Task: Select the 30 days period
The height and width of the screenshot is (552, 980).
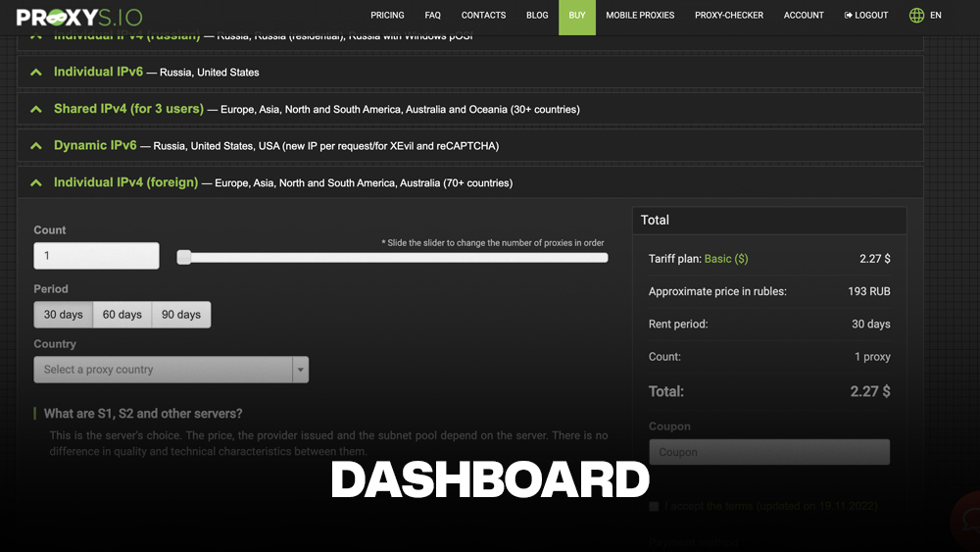Action: point(63,315)
